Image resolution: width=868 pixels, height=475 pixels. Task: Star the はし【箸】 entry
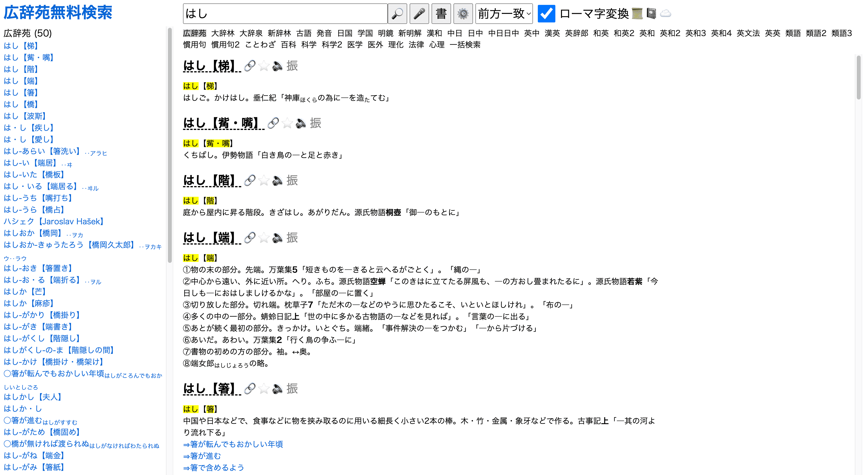tap(264, 389)
